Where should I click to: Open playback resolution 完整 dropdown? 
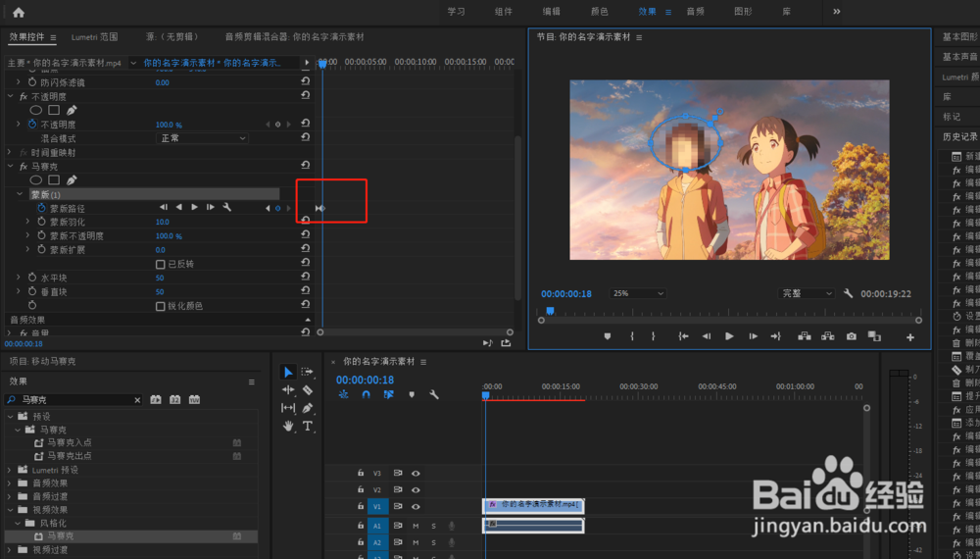tap(807, 293)
